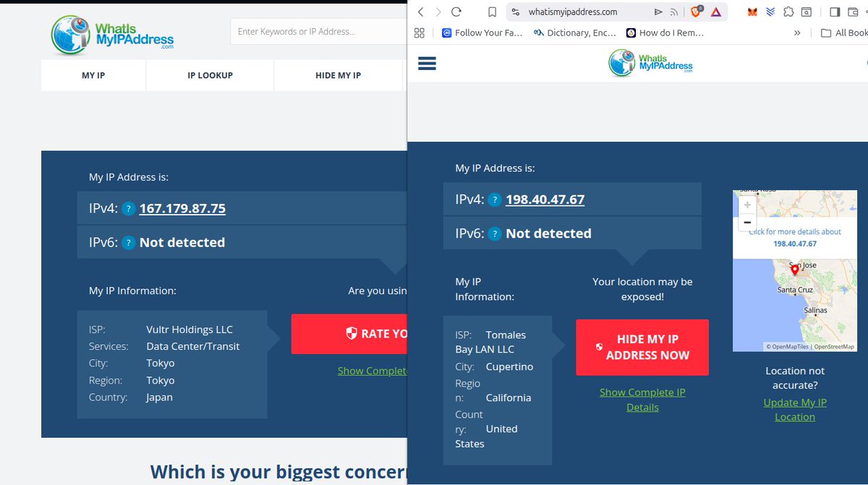
Task: Click the blue layered extension icon
Action: 770,12
